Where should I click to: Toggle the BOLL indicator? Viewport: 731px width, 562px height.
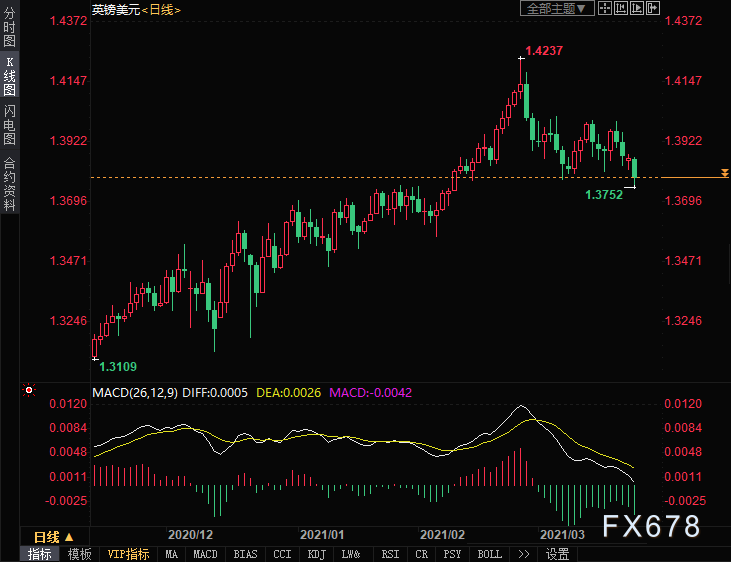tap(489, 554)
